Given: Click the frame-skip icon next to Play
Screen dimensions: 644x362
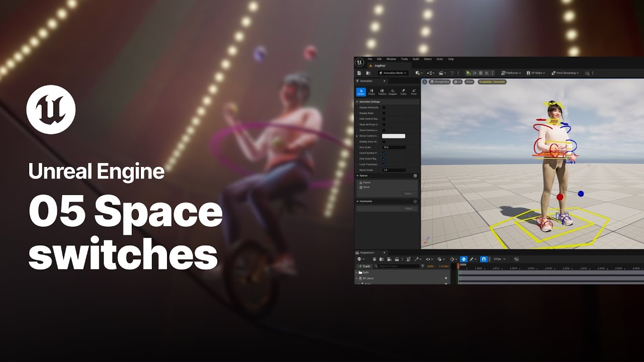Looking at the screenshot, I should point(474,73).
